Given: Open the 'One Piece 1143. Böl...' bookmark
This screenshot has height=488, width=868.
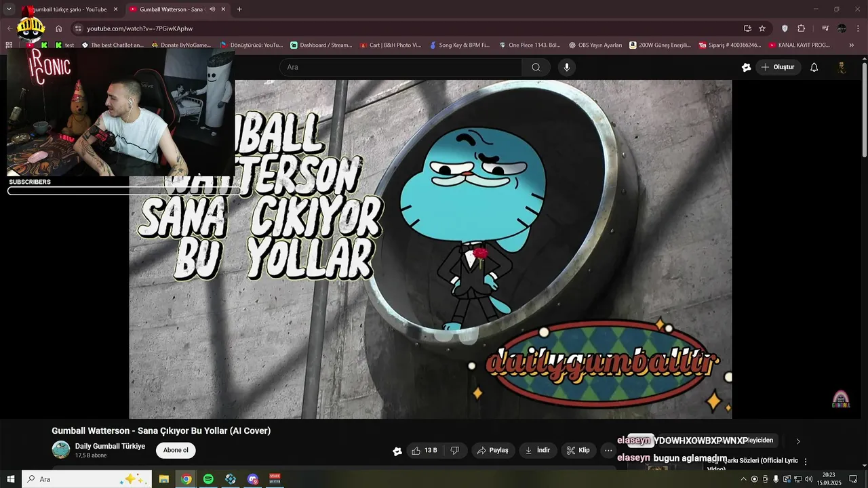Looking at the screenshot, I should point(530,45).
